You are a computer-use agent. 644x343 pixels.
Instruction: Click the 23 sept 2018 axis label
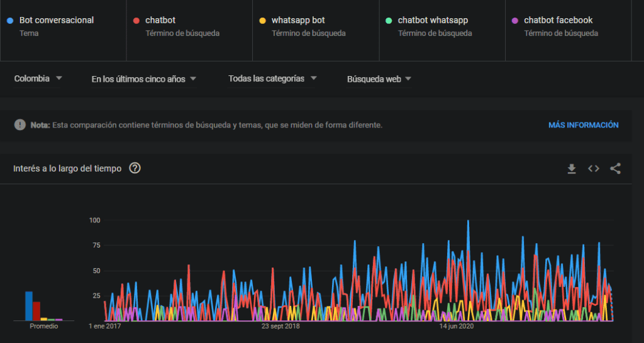tap(280, 327)
